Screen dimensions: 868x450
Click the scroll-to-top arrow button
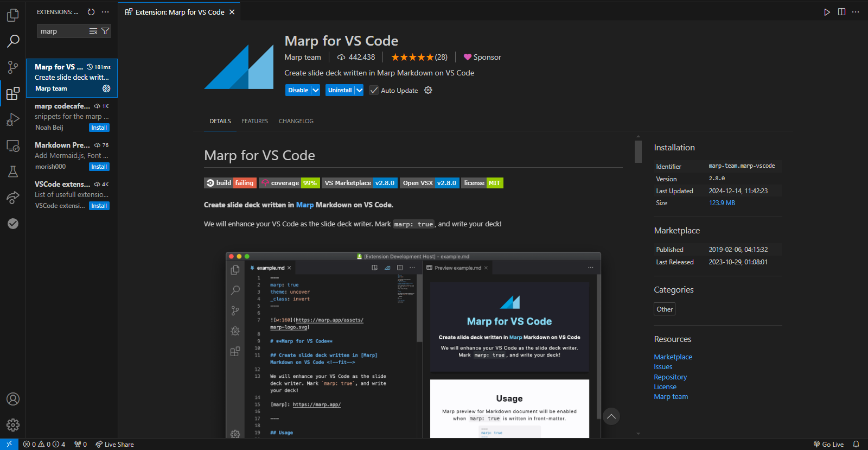611,416
